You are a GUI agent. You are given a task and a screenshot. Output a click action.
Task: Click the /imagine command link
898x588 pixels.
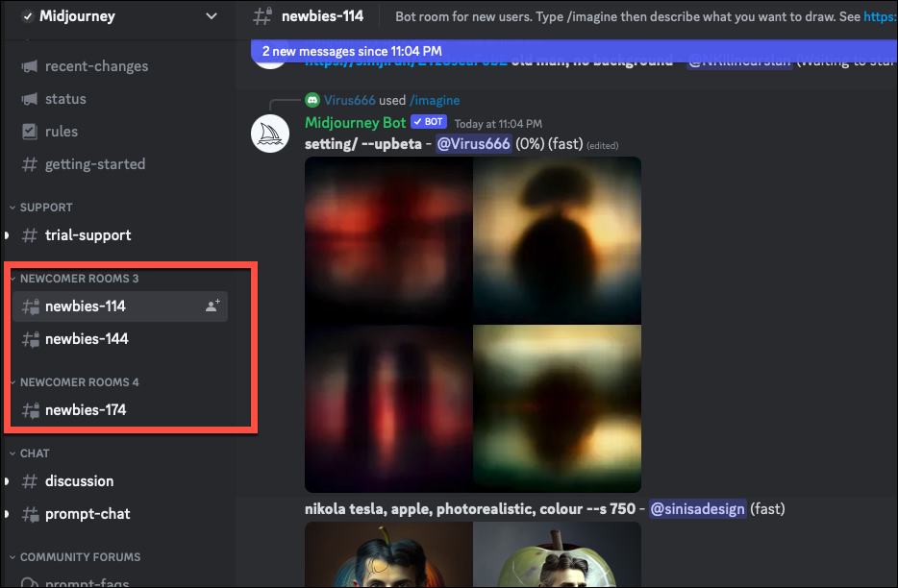click(x=435, y=100)
